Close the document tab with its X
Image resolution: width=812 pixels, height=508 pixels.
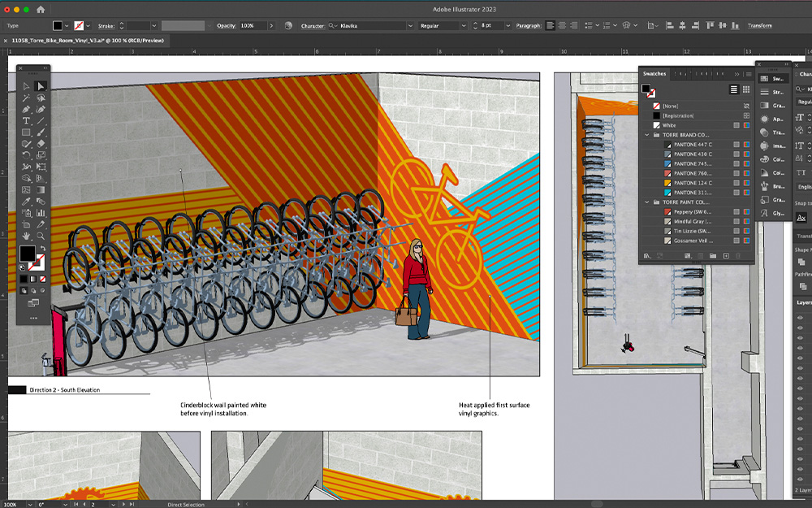click(6, 41)
